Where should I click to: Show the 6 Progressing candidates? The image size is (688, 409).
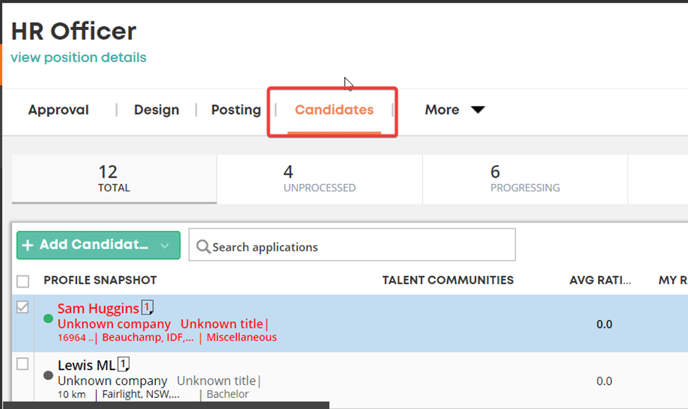525,179
